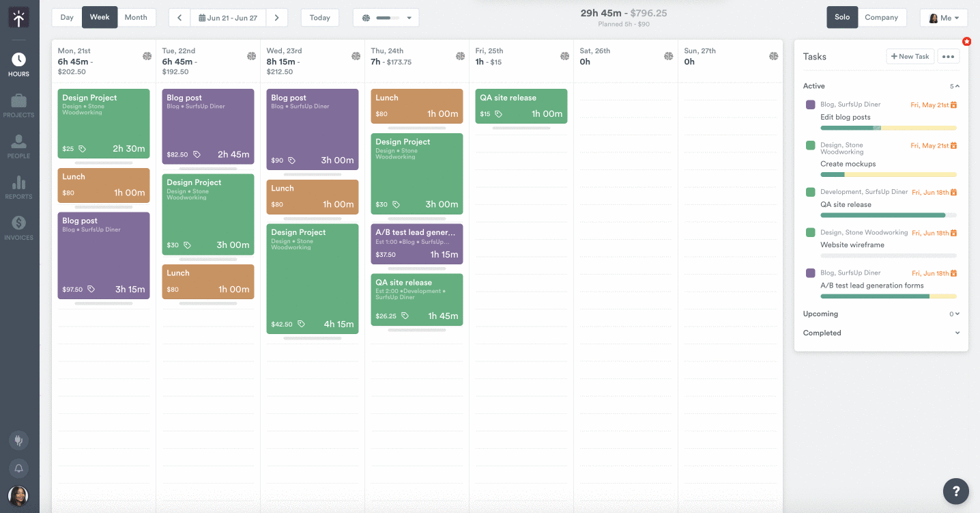Switch to the Day view tab

coord(66,17)
